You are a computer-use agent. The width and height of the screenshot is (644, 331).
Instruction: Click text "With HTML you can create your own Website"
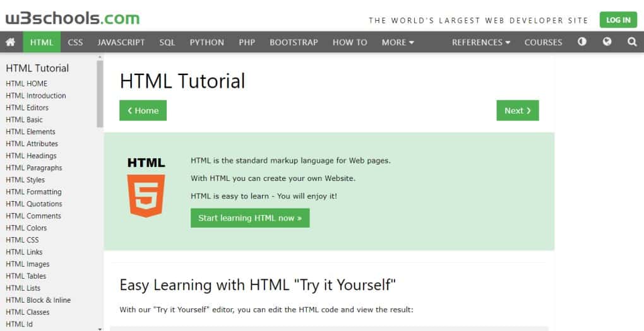[273, 178]
